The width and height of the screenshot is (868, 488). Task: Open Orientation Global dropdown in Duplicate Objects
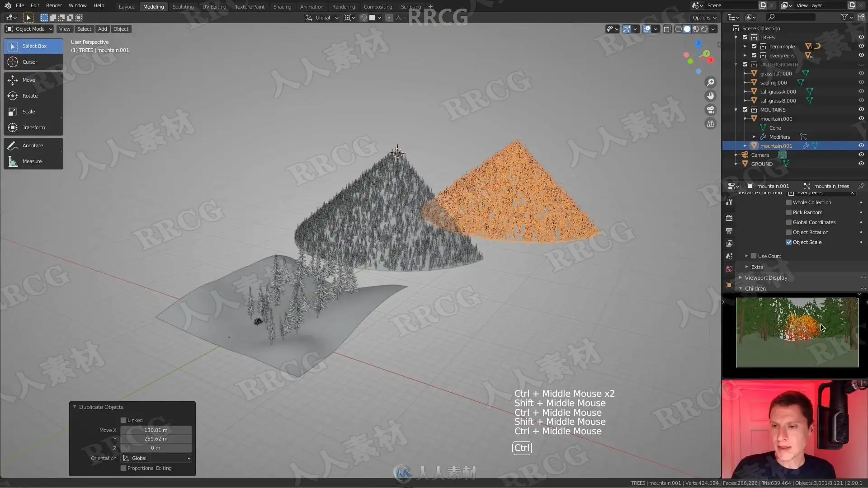pos(156,458)
